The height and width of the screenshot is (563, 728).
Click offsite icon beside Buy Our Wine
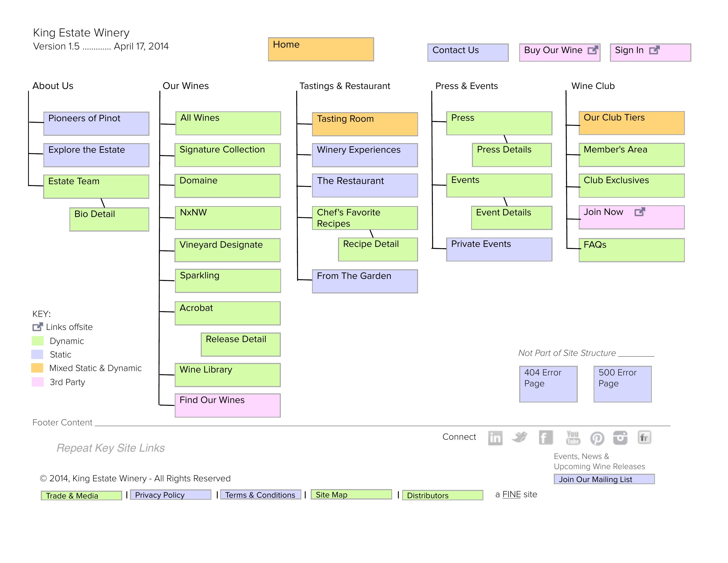click(593, 50)
